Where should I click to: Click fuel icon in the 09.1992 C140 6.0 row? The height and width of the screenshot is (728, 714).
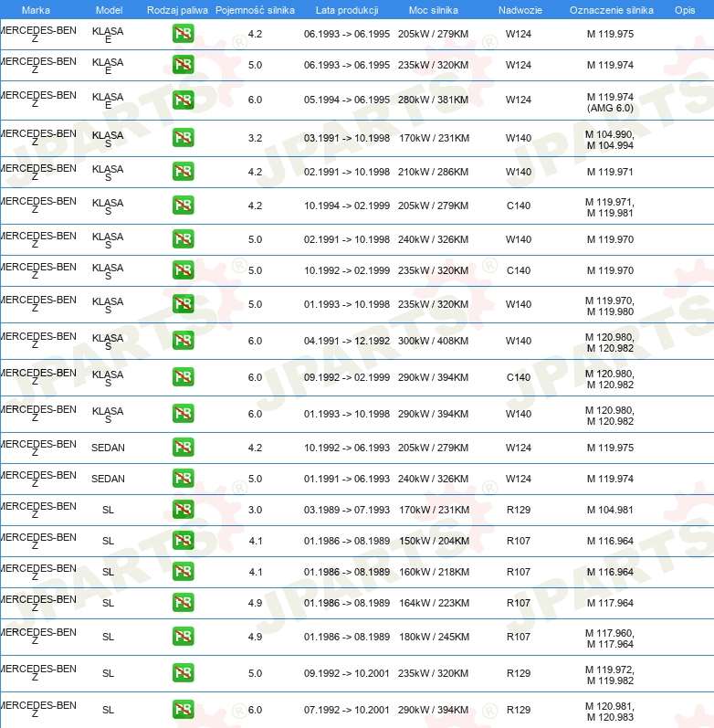click(183, 377)
